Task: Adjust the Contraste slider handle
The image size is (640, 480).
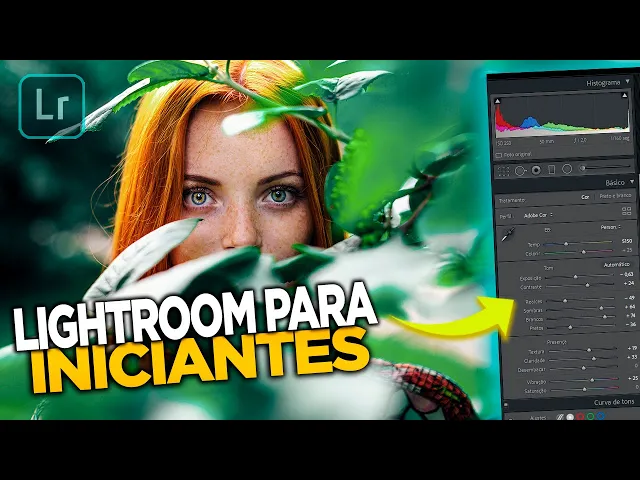Action: (587, 285)
